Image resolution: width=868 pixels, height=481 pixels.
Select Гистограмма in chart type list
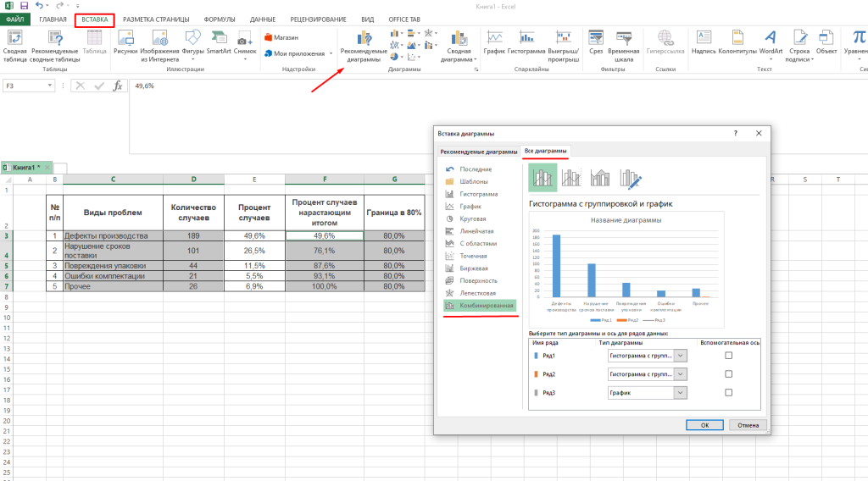click(479, 194)
